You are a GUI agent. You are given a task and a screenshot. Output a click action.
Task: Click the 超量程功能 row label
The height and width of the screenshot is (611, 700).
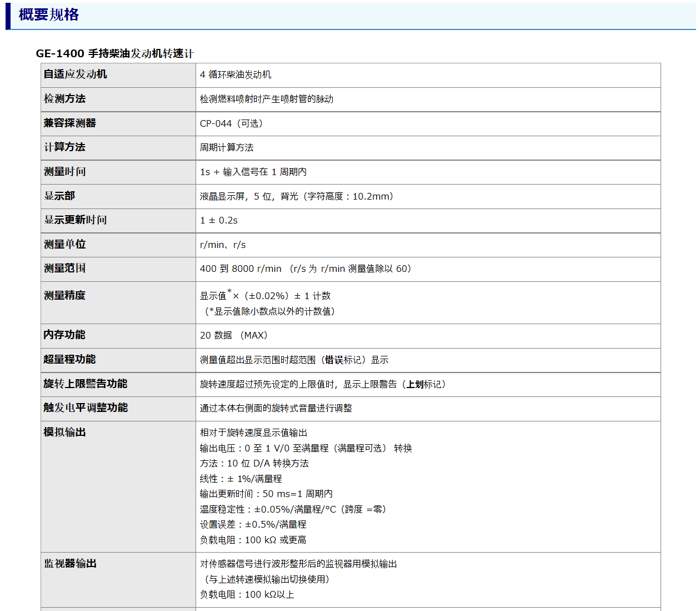click(x=70, y=359)
